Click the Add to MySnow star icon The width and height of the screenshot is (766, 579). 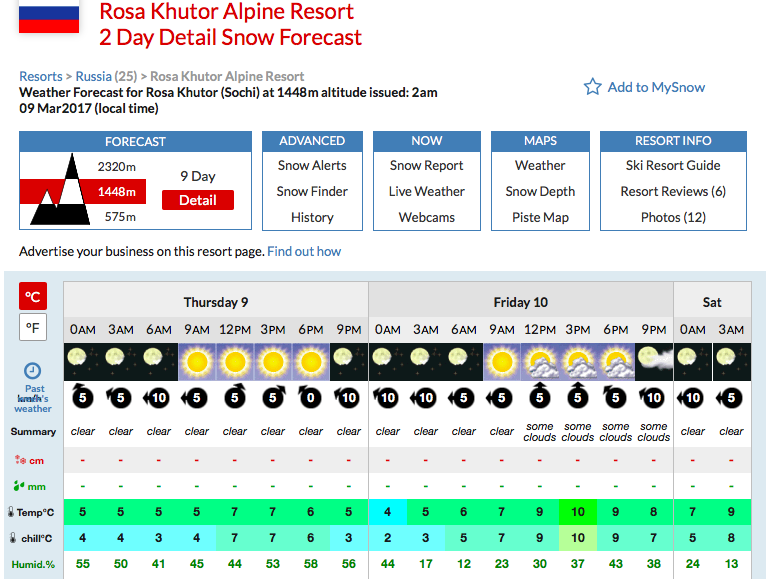[592, 87]
